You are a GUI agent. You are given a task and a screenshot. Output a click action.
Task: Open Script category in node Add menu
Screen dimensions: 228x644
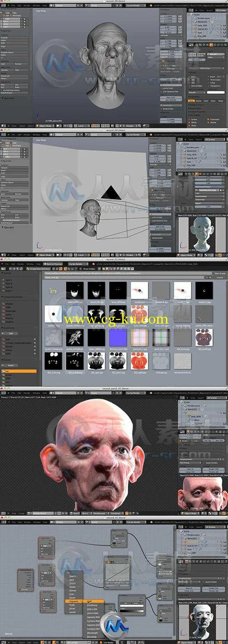pos(75,604)
